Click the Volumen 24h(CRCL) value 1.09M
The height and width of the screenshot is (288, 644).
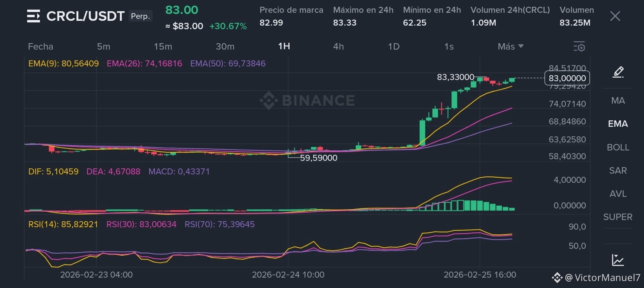(x=483, y=22)
